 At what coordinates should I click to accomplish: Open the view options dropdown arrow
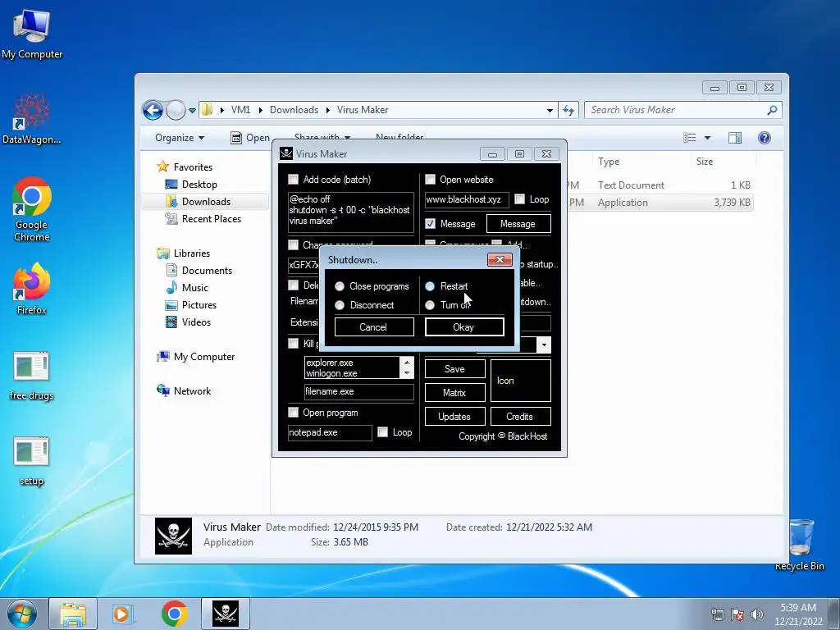click(707, 138)
